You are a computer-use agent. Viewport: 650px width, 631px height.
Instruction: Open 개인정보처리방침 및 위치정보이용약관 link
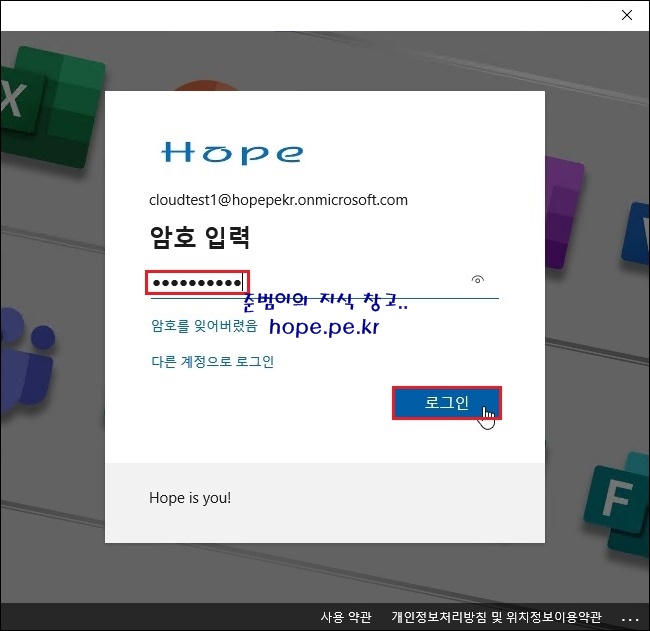coord(496,617)
